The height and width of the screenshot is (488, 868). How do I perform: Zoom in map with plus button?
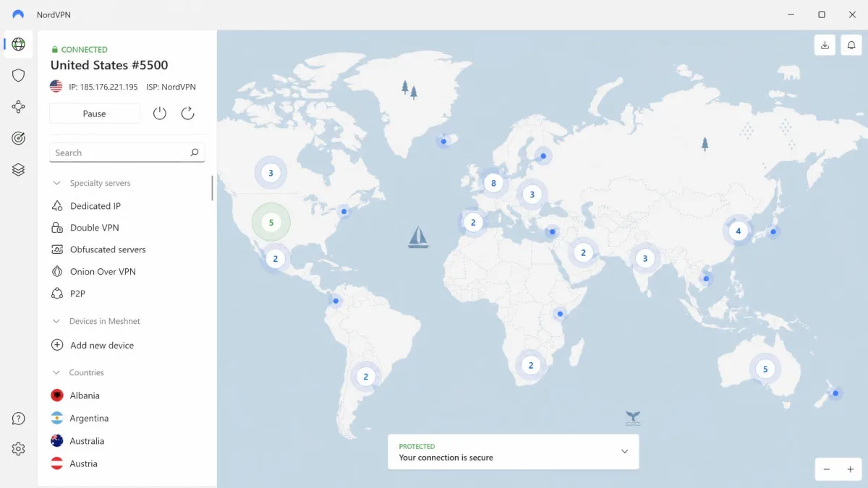(851, 469)
